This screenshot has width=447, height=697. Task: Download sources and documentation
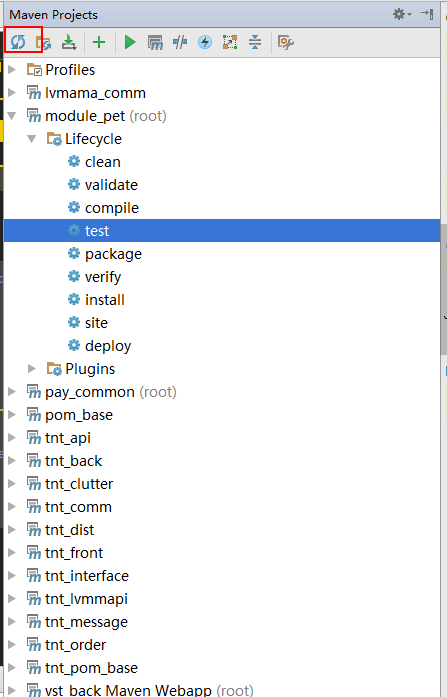[68, 42]
